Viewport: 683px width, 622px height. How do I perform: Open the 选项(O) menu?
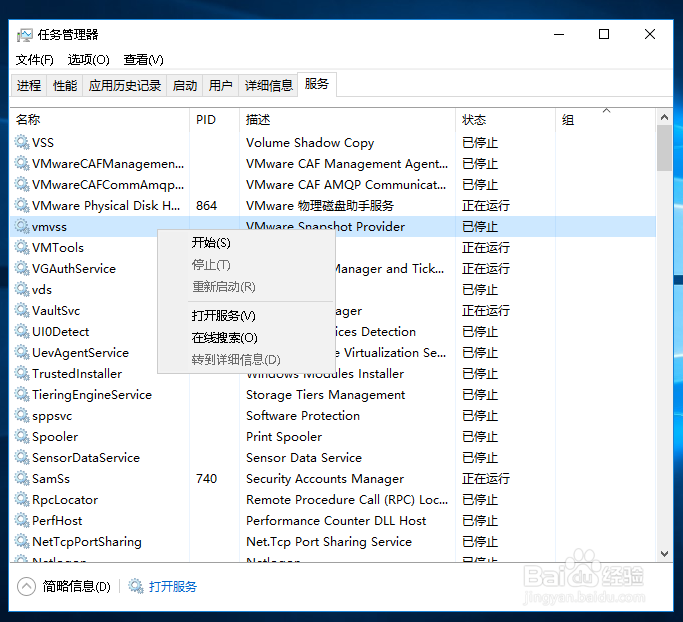pyautogui.click(x=88, y=60)
